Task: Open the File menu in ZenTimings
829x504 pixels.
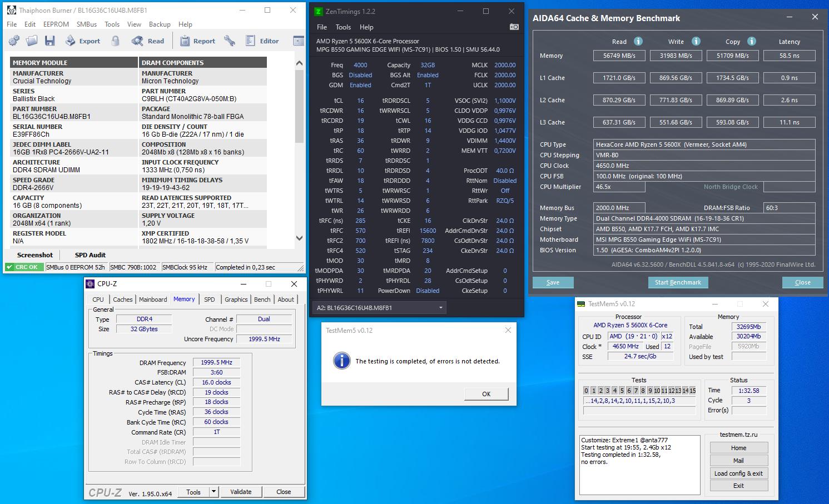Action: tap(322, 27)
